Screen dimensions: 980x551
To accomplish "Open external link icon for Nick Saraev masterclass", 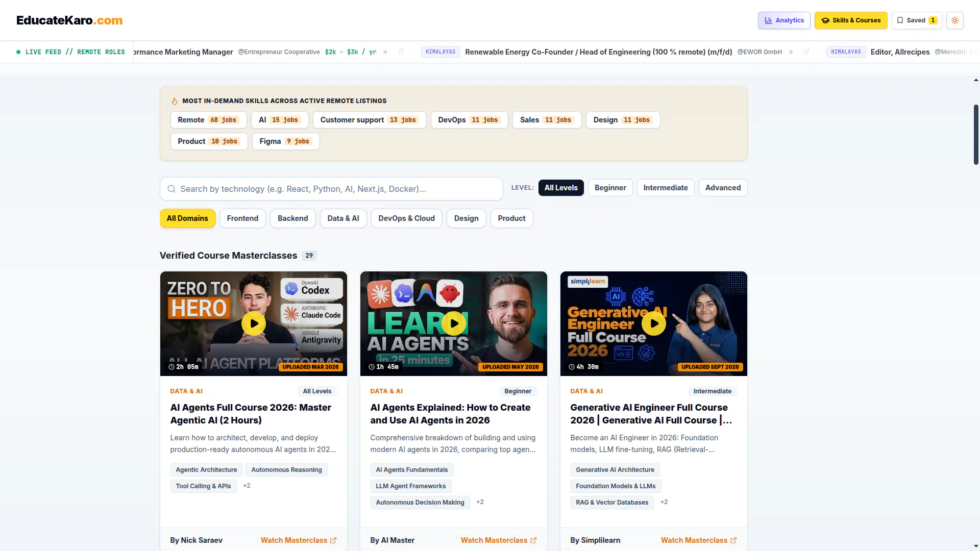I will pos(333,540).
